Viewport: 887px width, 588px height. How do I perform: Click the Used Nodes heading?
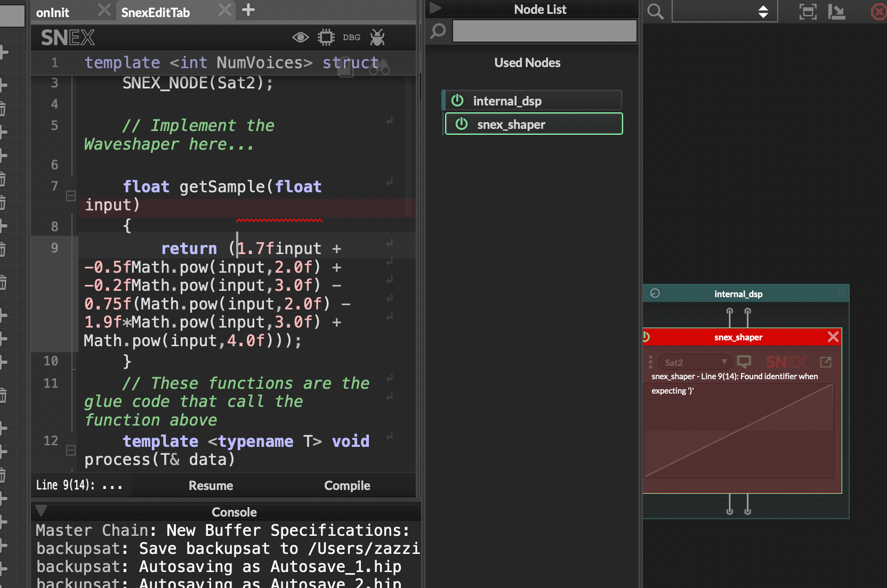(x=527, y=63)
